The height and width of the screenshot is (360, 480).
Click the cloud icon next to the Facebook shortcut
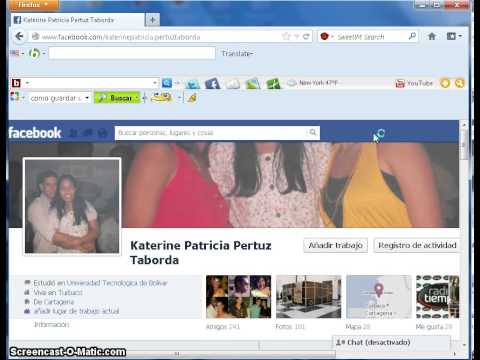coord(233,84)
